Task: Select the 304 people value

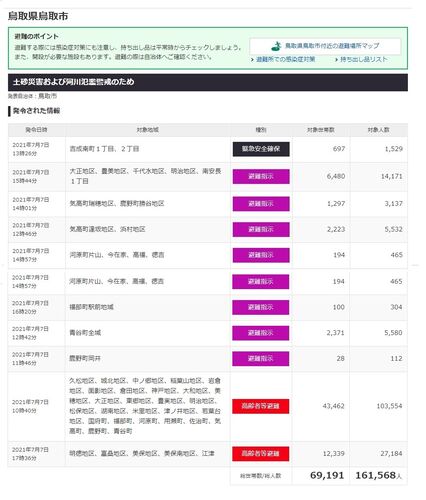Action: tap(396, 307)
